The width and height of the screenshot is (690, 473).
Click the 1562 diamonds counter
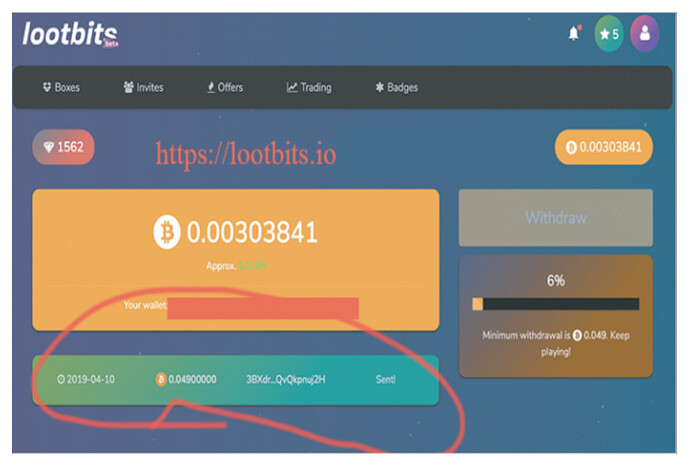[63, 147]
